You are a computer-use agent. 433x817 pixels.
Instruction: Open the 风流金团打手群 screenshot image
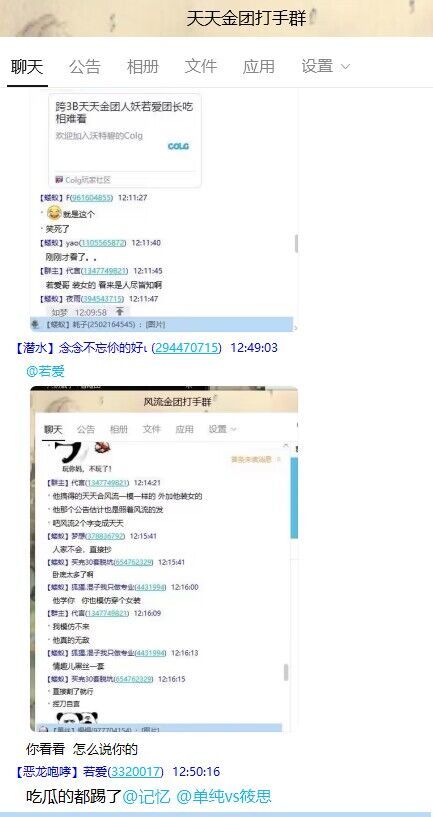[164, 559]
